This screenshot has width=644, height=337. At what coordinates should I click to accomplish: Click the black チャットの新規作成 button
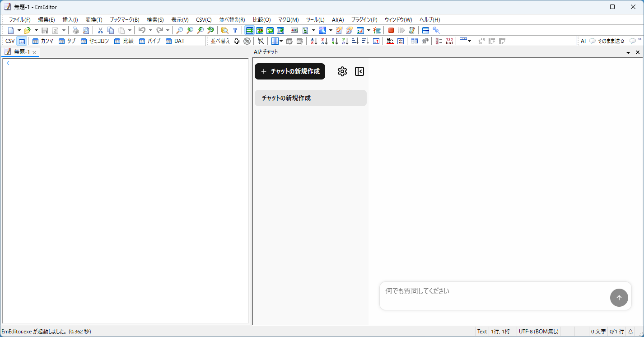(x=290, y=71)
